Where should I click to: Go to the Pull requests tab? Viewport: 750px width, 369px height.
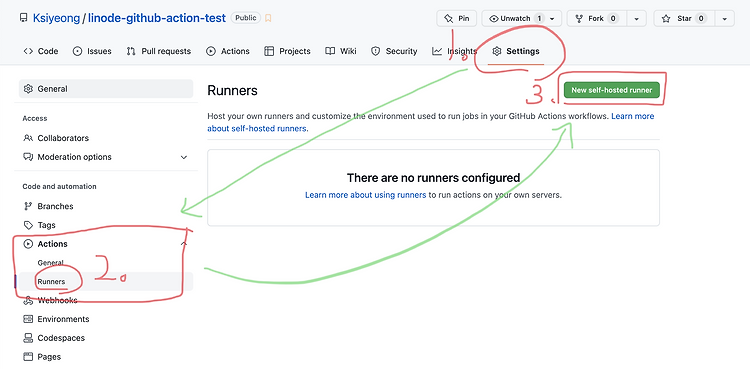[158, 51]
